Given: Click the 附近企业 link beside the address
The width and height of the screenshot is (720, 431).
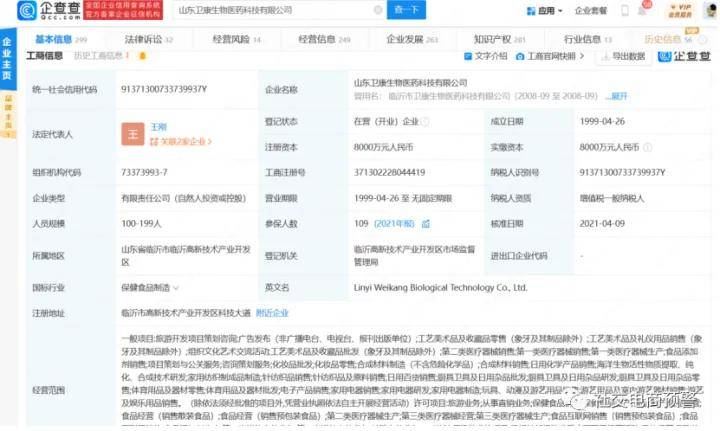Looking at the screenshot, I should [285, 313].
